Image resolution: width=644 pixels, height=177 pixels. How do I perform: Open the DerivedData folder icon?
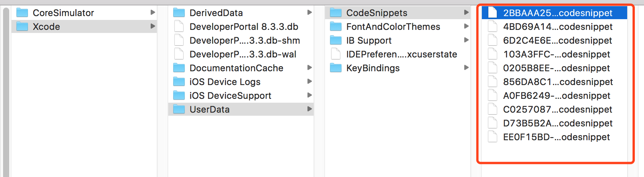coord(179,13)
